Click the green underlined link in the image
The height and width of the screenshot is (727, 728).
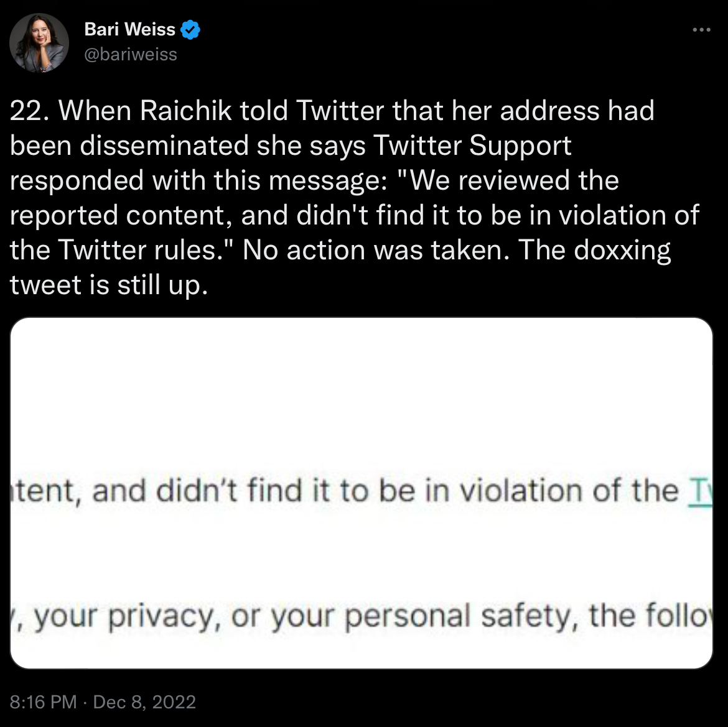[x=698, y=491]
